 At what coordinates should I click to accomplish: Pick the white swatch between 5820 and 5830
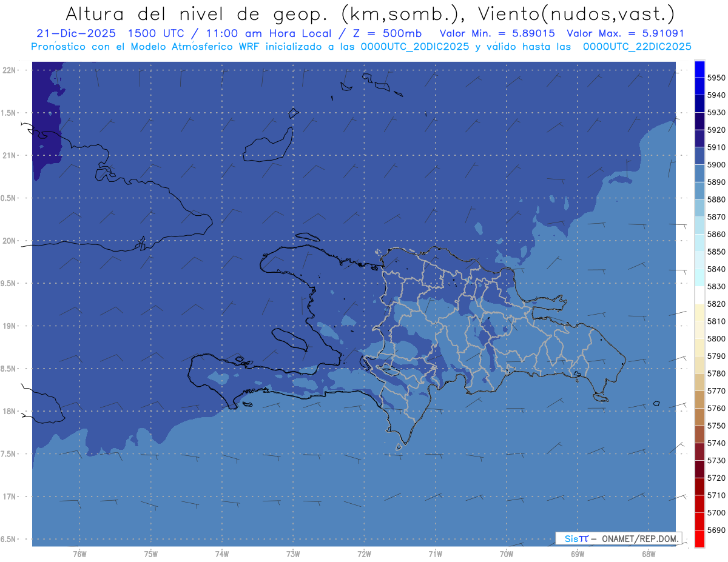(x=699, y=295)
